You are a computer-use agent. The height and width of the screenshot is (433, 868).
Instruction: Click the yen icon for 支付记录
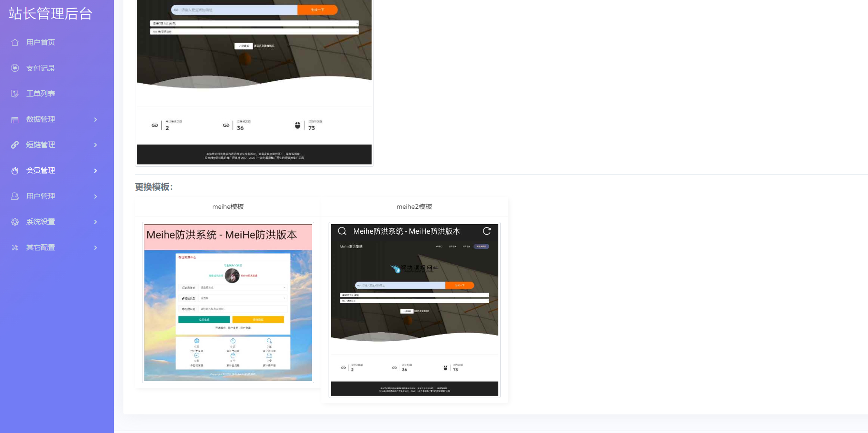(x=15, y=68)
